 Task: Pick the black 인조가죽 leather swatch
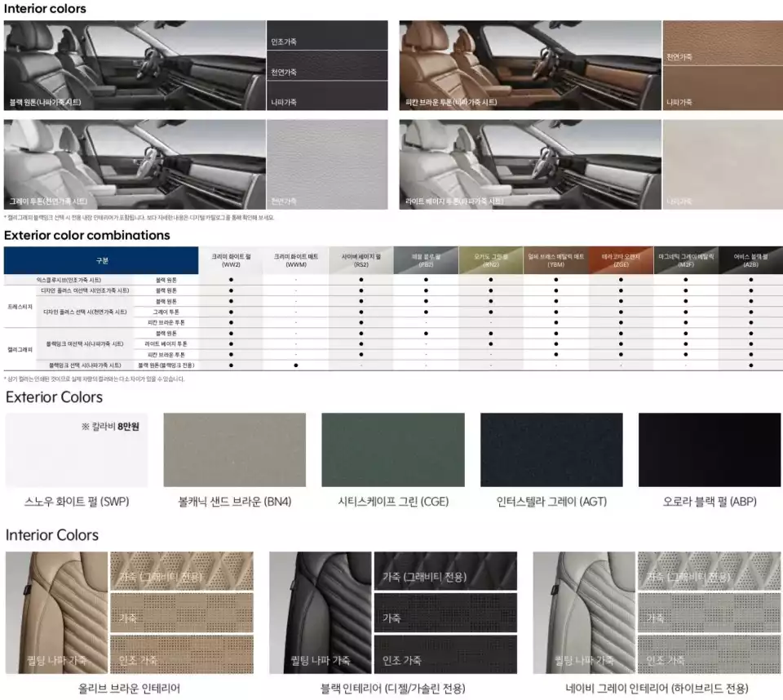tap(327, 35)
